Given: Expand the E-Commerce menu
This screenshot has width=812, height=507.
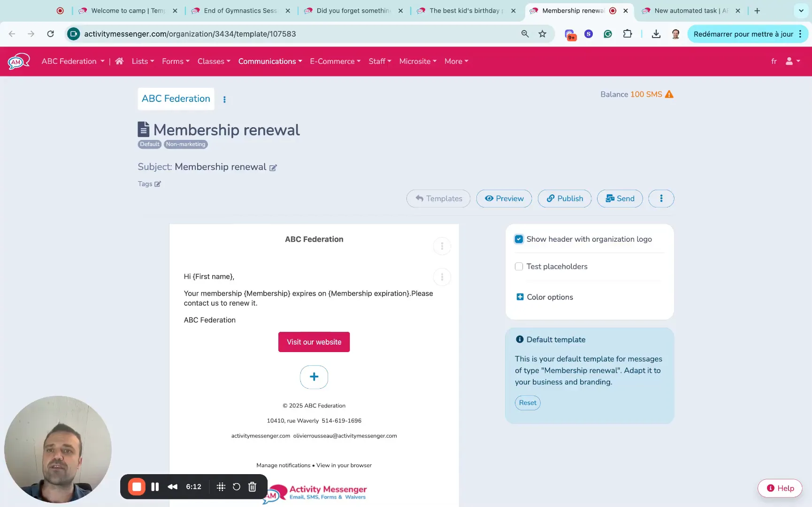Looking at the screenshot, I should click(x=335, y=61).
